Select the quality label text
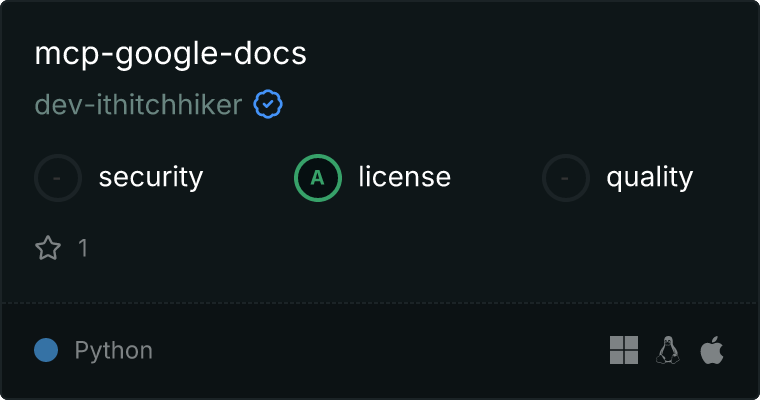The image size is (760, 400). coord(650,178)
